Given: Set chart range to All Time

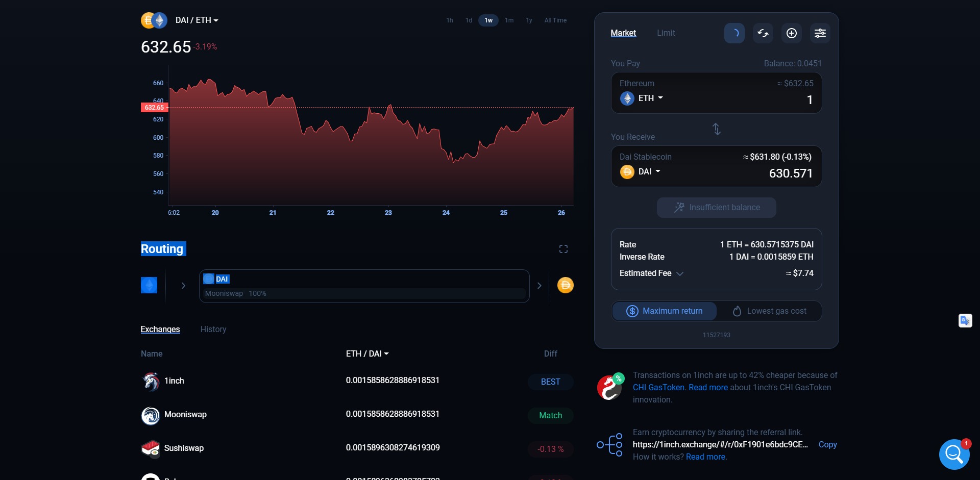Looking at the screenshot, I should pyautogui.click(x=555, y=20).
